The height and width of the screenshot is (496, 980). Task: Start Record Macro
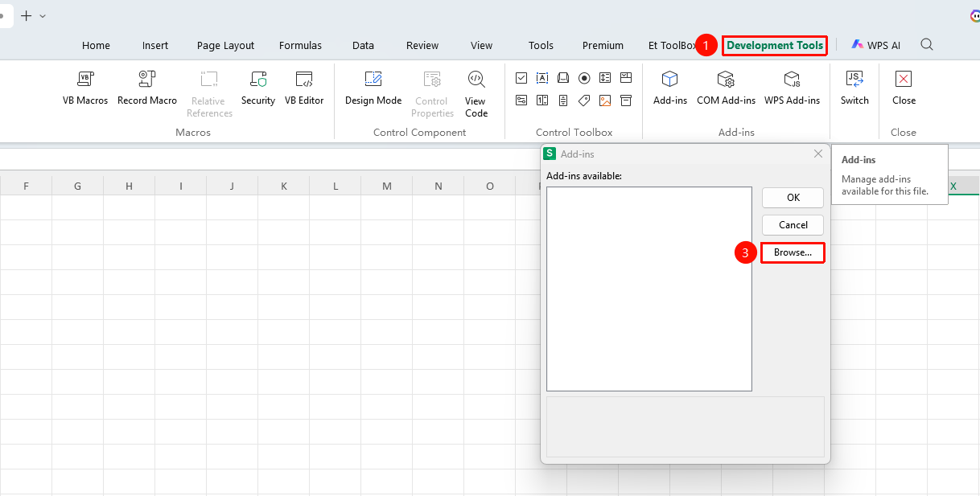147,88
